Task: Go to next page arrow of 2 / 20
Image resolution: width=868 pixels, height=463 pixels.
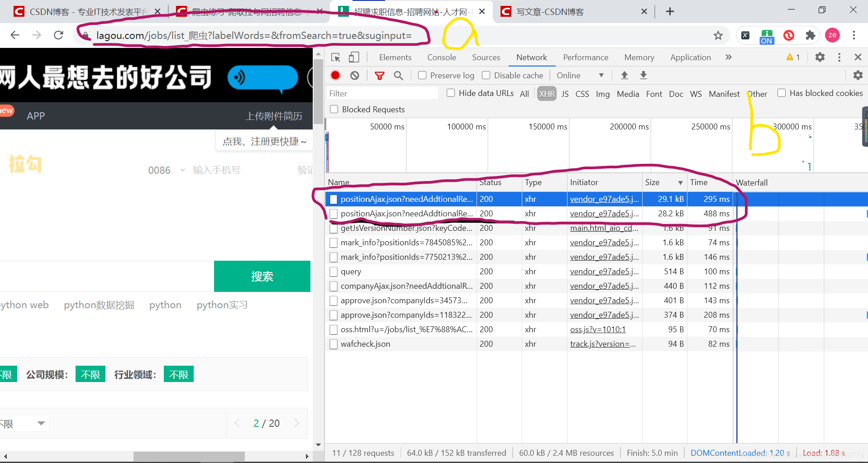Action: tap(296, 423)
